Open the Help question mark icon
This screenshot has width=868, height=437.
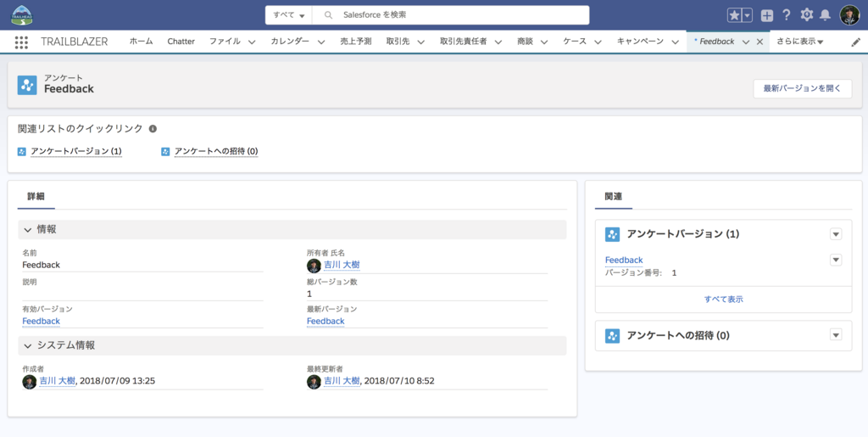[x=787, y=15]
